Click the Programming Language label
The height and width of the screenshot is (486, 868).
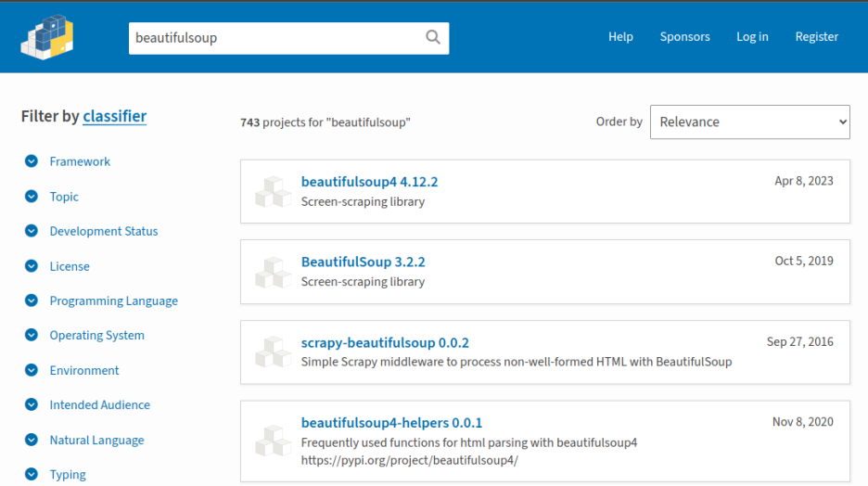point(113,301)
